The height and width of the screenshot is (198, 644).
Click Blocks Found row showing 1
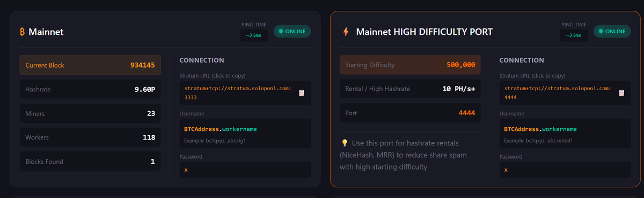pyautogui.click(x=90, y=162)
